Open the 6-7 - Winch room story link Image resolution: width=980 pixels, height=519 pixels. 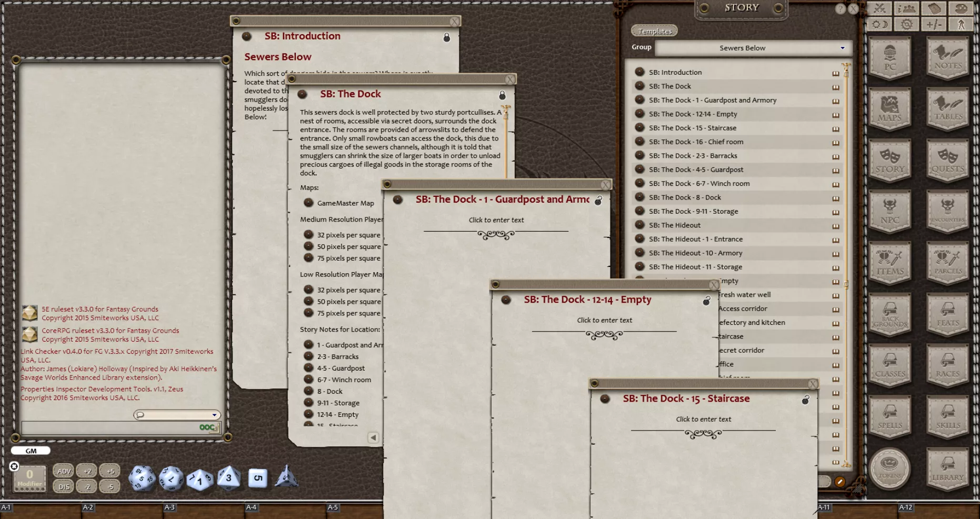click(x=344, y=380)
